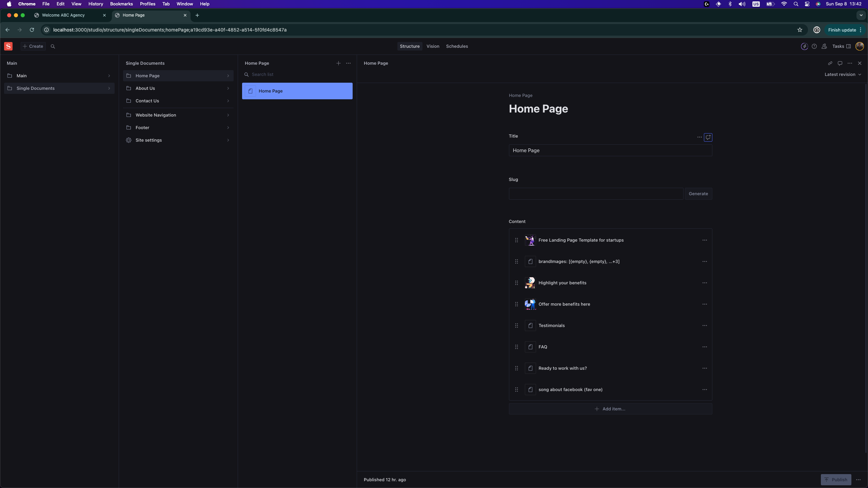Expand the Site settings item
The image size is (868, 488).
pyautogui.click(x=178, y=140)
